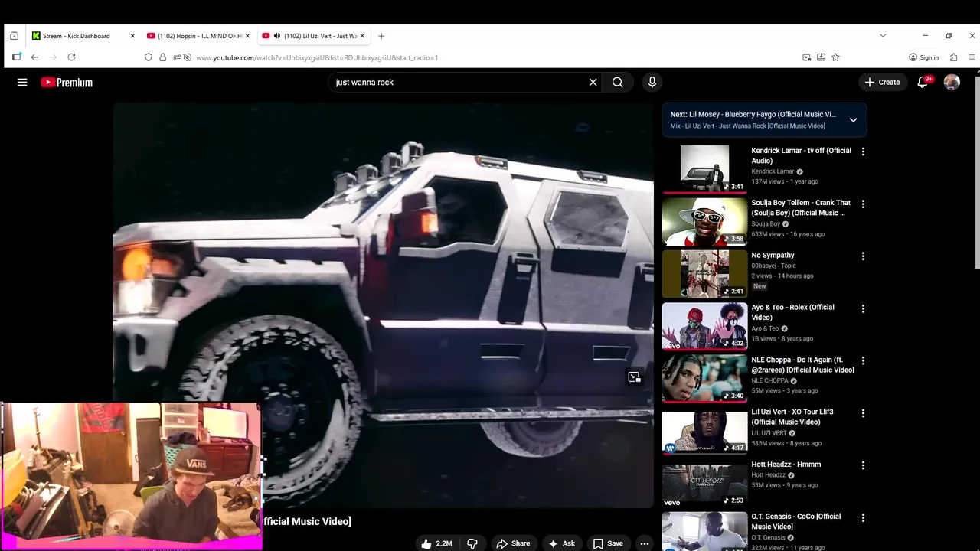Open the YouTube guide hamburger menu

click(x=22, y=82)
